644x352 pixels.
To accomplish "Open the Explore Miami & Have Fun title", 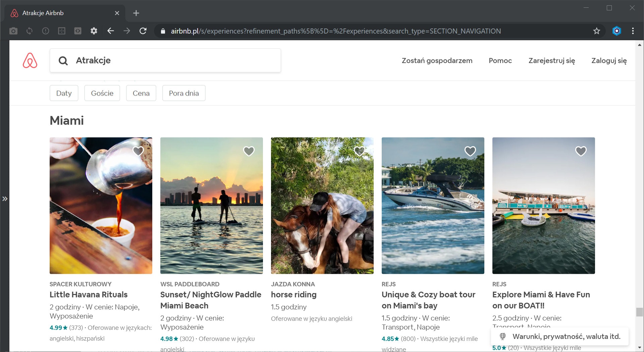I will (541, 300).
